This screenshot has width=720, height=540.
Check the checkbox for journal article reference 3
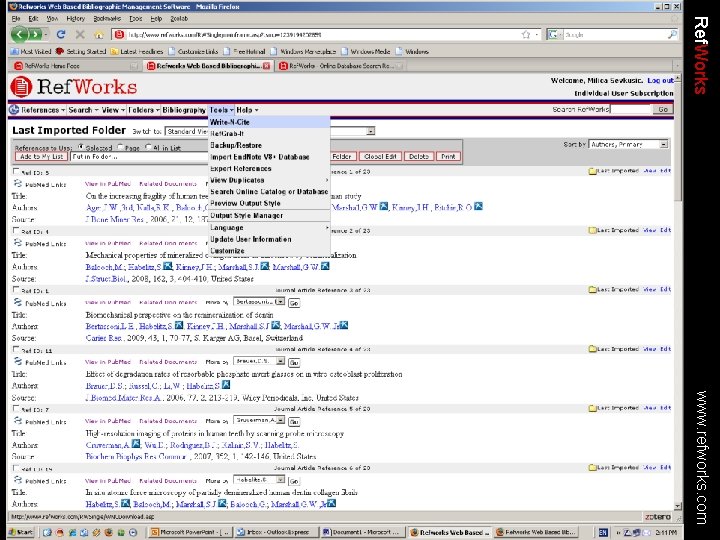[16, 290]
